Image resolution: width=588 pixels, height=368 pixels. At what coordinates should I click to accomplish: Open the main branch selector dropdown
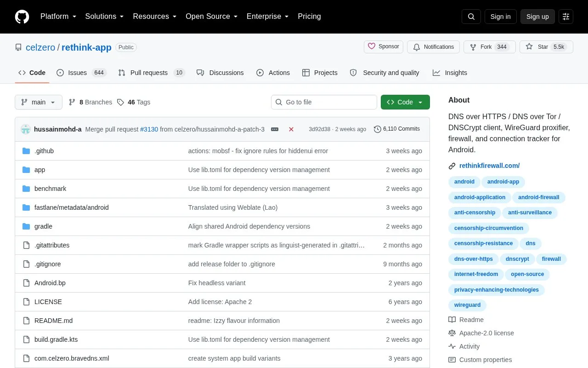pyautogui.click(x=39, y=102)
